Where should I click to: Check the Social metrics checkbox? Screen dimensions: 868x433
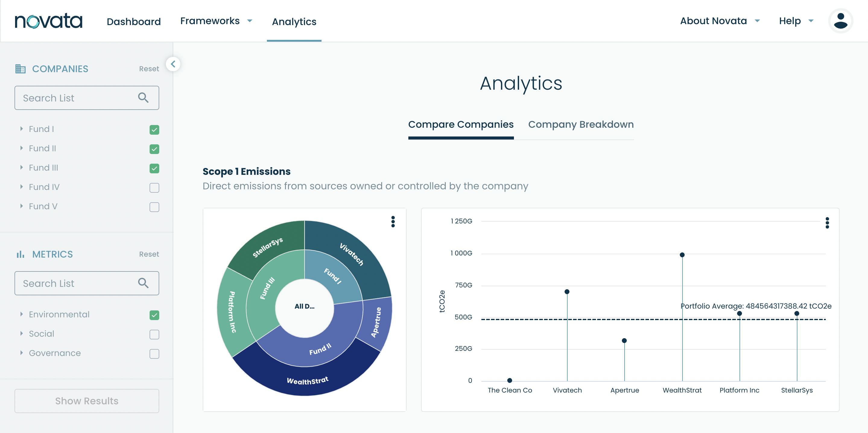[x=154, y=334]
